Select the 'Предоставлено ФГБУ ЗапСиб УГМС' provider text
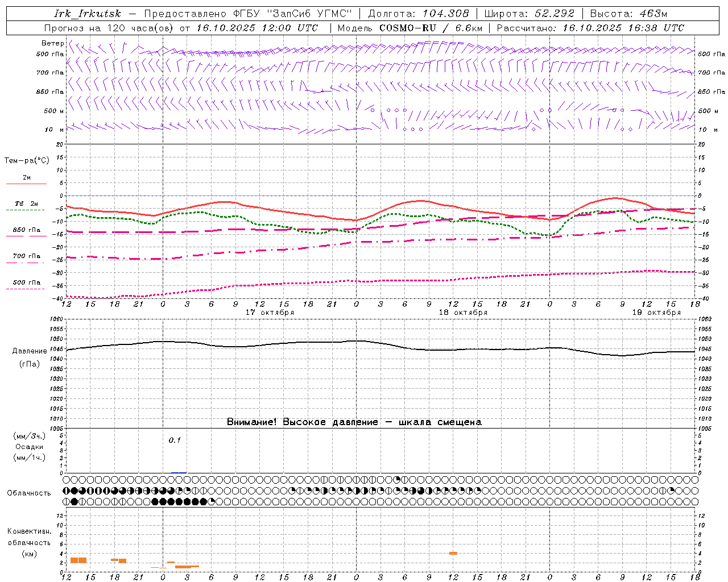The image size is (728, 582). pos(248,14)
